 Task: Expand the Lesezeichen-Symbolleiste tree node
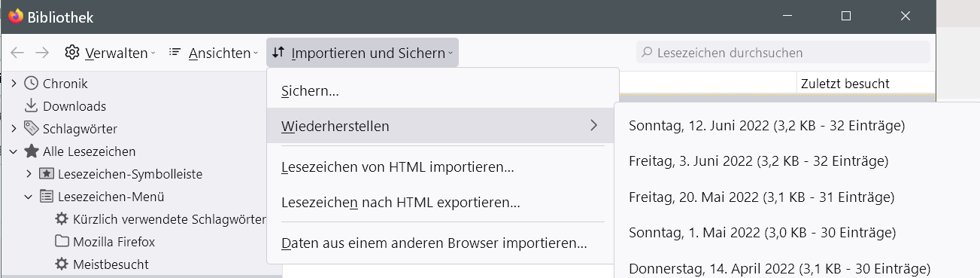click(x=29, y=174)
